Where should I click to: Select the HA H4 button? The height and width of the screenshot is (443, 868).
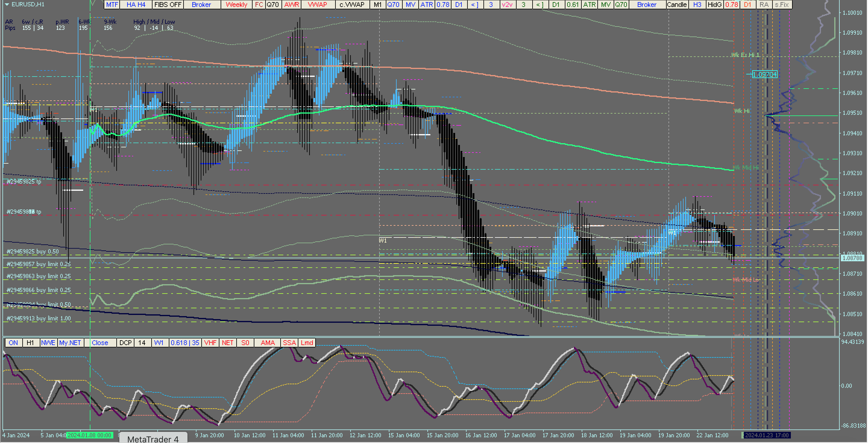[136, 5]
